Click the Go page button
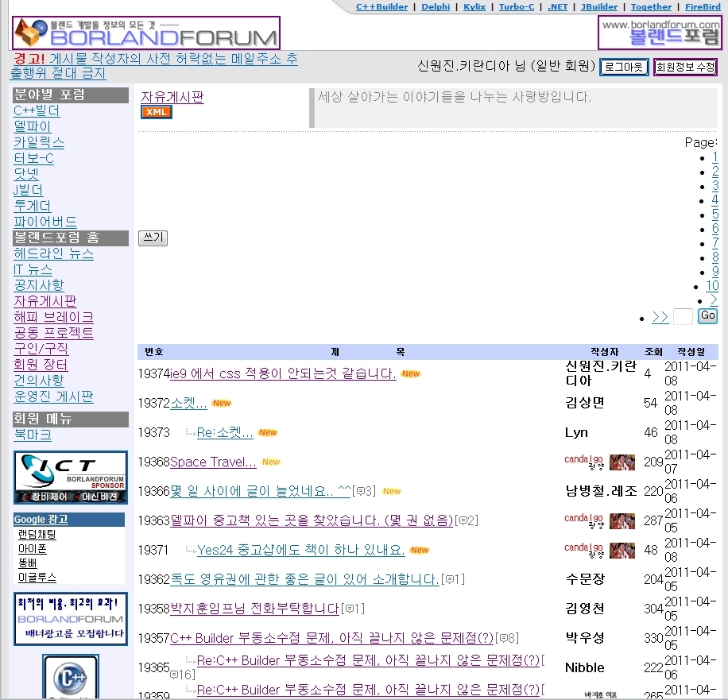This screenshot has width=728, height=700. pos(707,316)
